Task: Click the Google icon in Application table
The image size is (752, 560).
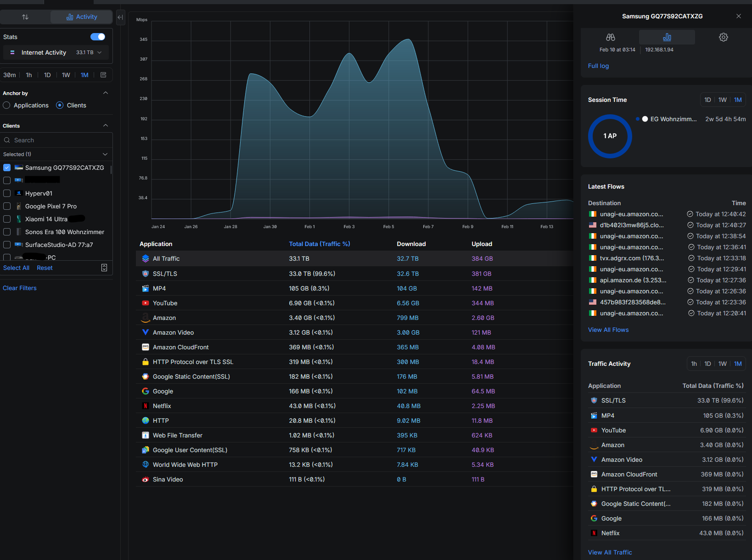Action: (146, 391)
